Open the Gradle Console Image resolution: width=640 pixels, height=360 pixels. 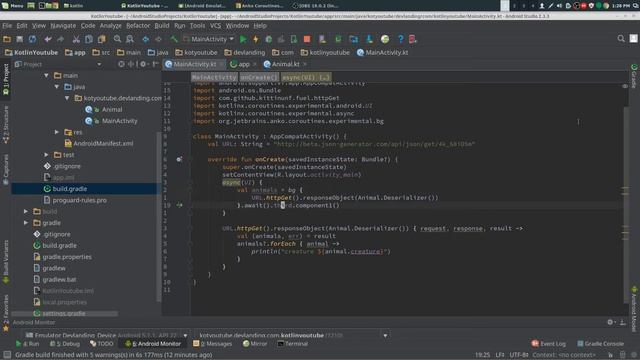[x=600, y=344]
